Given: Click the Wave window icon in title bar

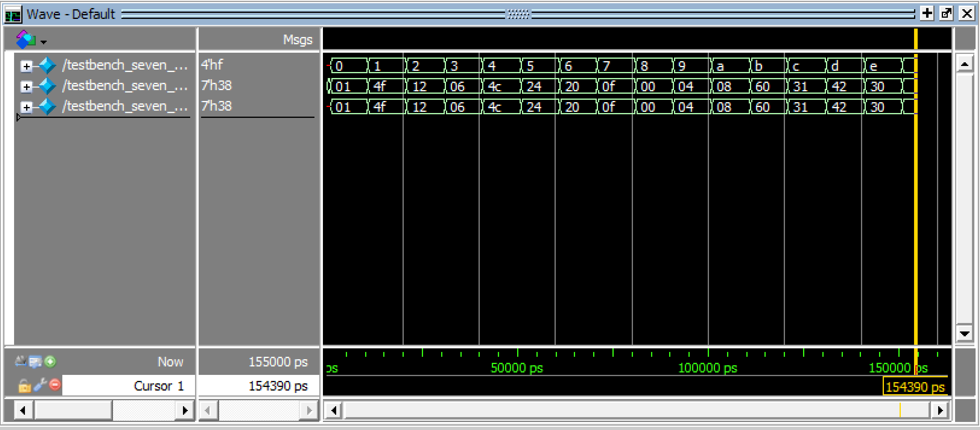Looking at the screenshot, I should point(12,15).
